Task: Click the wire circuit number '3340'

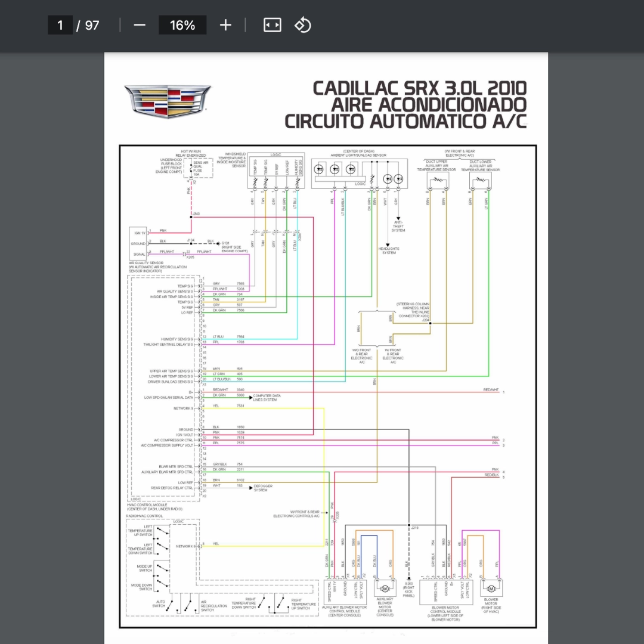Action: coord(240,390)
